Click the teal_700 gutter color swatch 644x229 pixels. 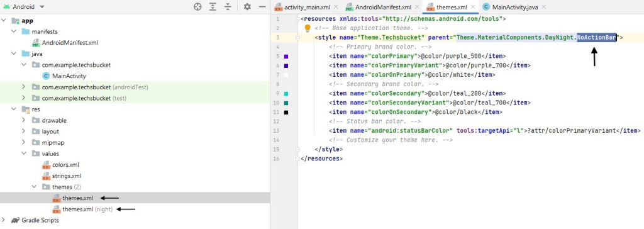coord(286,103)
